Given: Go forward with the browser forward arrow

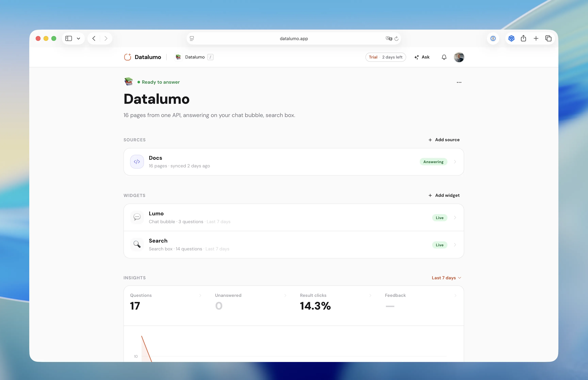Looking at the screenshot, I should point(106,38).
